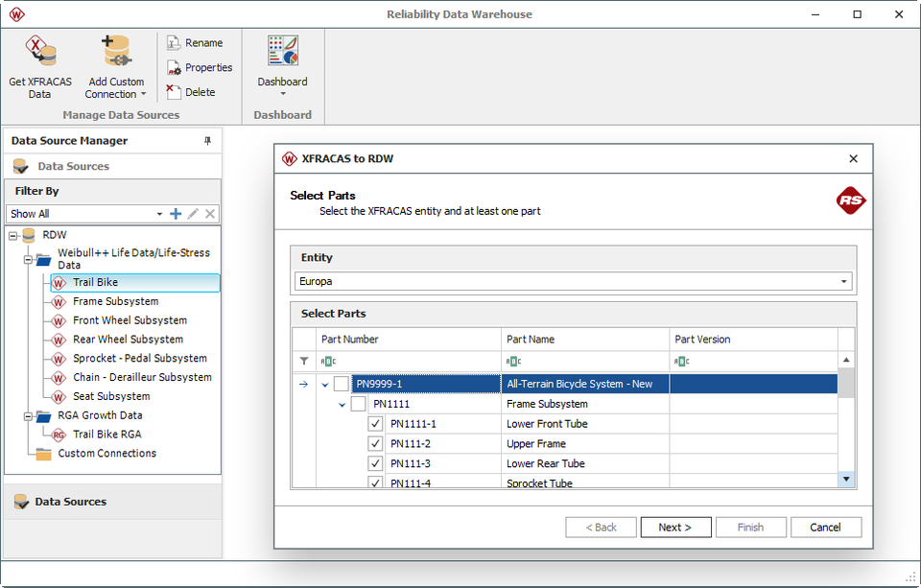
Task: Uncheck the PN111-4 Sprocket Tube checkbox
Action: point(375,482)
